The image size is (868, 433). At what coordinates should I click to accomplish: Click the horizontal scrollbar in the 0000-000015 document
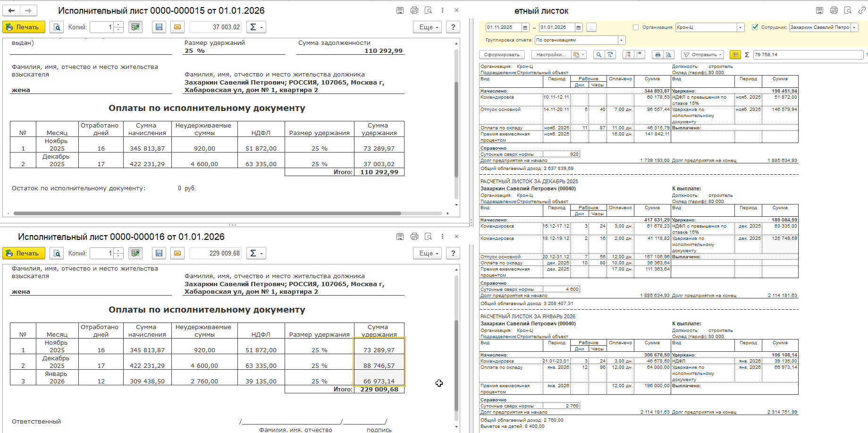[x=207, y=213]
